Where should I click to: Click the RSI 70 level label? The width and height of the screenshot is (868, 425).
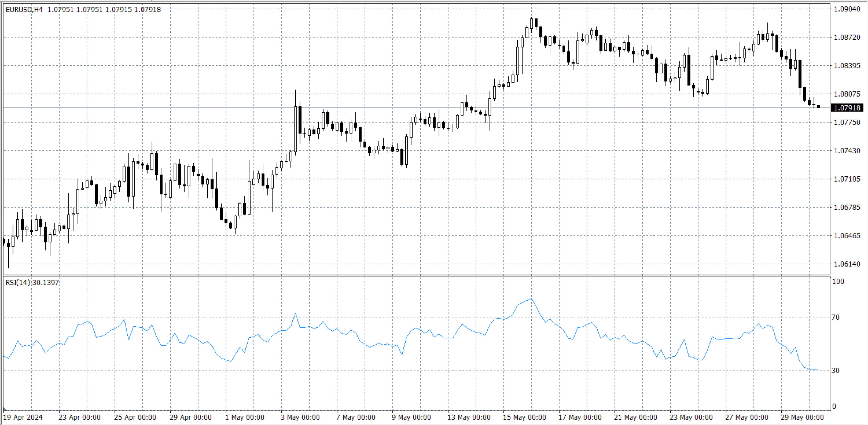(835, 317)
